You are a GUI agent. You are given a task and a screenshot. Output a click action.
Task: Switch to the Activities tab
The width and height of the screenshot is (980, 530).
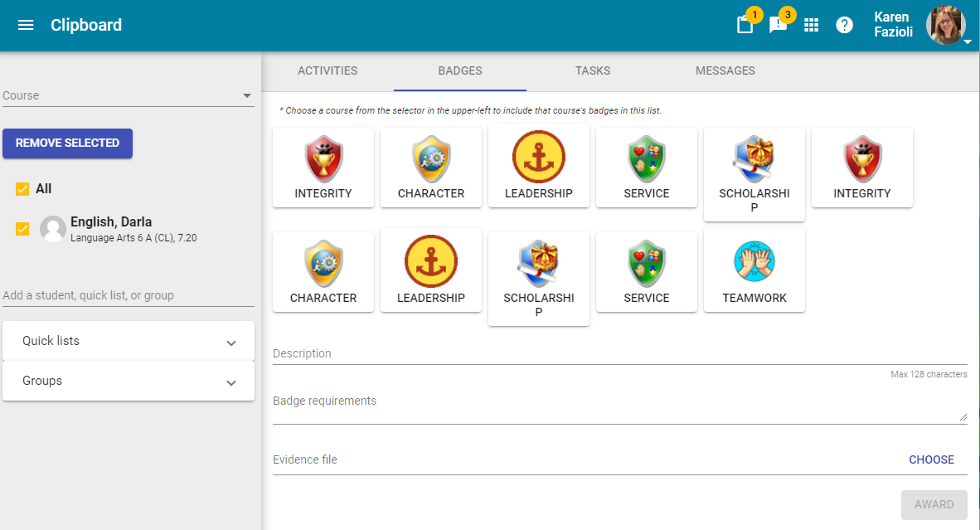tap(327, 71)
